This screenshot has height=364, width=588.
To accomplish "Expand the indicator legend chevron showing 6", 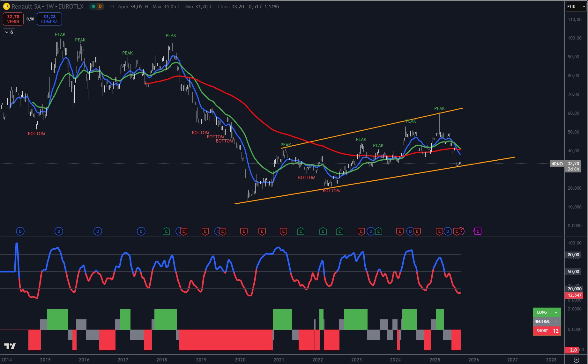I will (9, 32).
